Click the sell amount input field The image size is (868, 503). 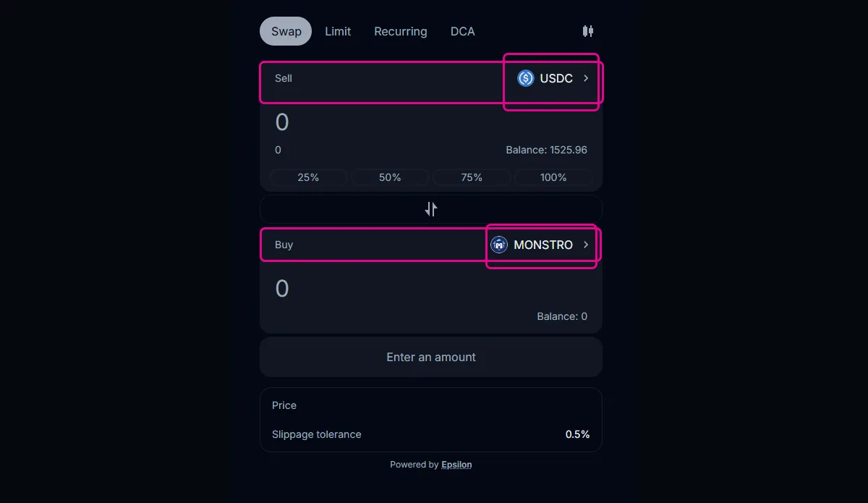pyautogui.click(x=431, y=122)
